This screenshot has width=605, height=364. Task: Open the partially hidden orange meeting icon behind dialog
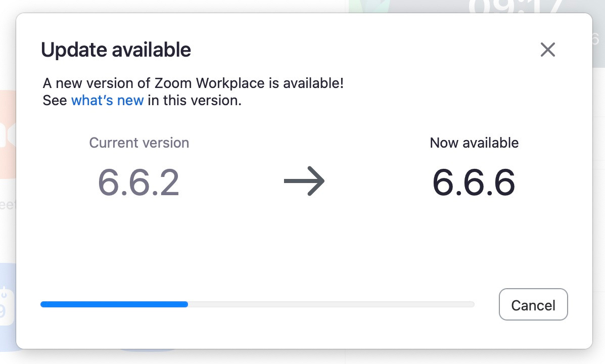6,142
